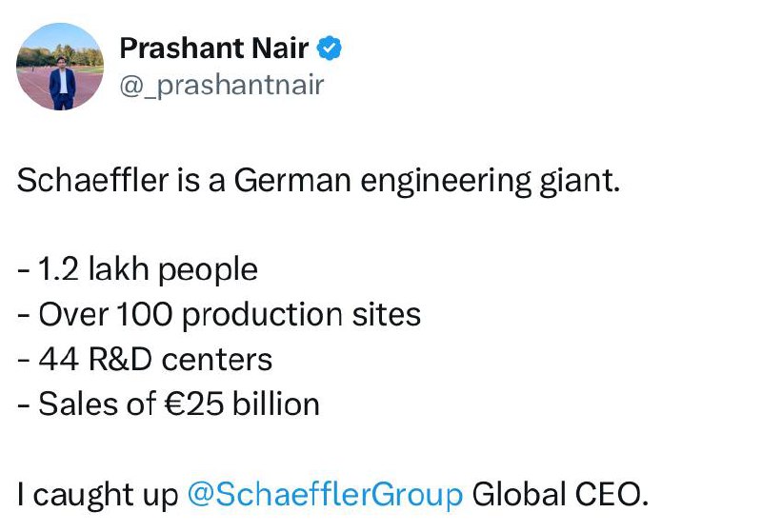Click the blue verified checkmark badge
The height and width of the screenshot is (532, 762).
(329, 48)
